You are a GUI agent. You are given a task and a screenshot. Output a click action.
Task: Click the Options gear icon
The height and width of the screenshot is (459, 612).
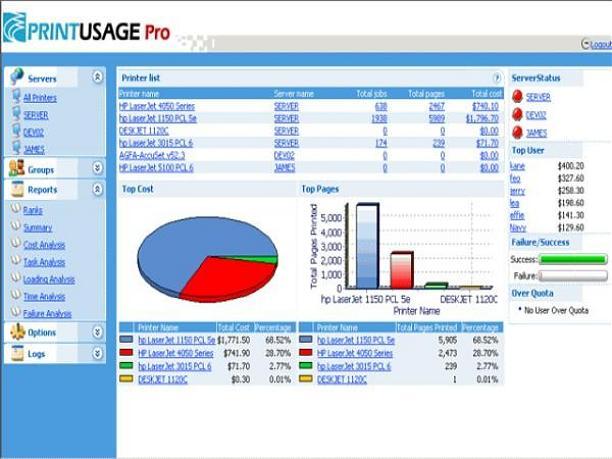tap(17, 331)
